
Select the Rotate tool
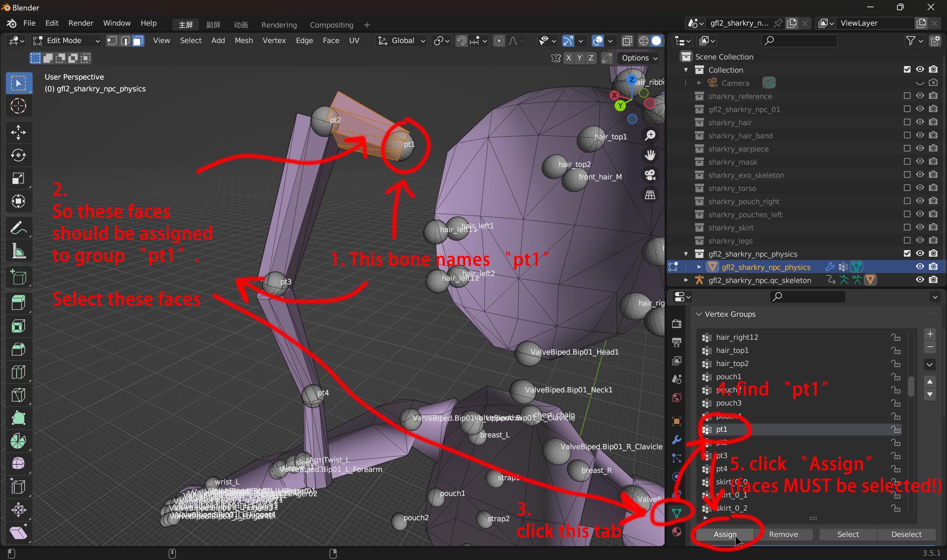pyautogui.click(x=18, y=155)
